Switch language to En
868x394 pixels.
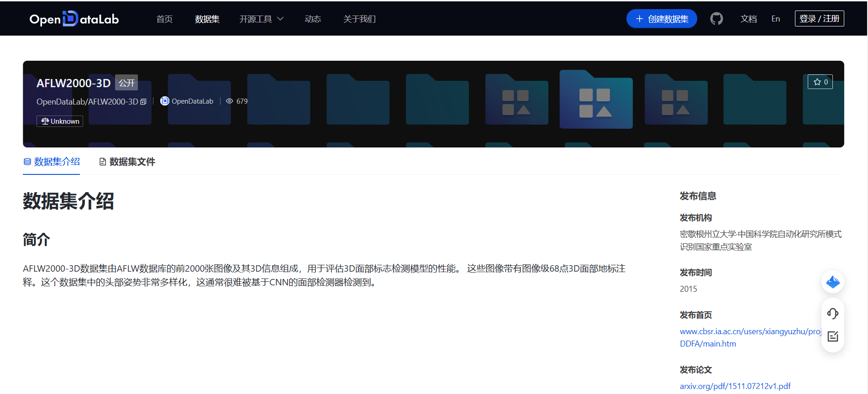776,19
